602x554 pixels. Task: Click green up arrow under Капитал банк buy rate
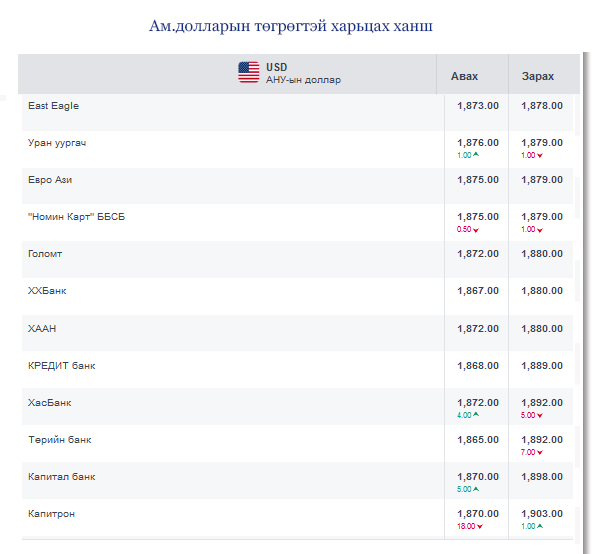pos(476,489)
